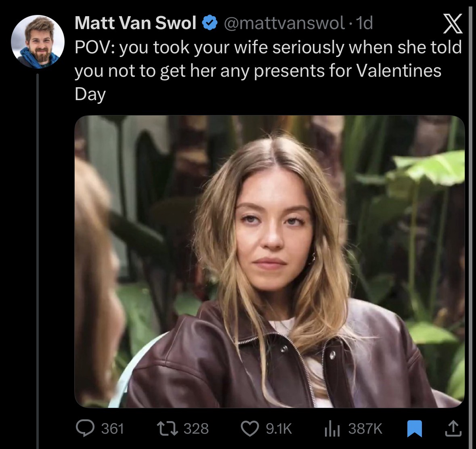Viewport: 476px width, 449px height.
Task: Open the attached photo of the woman
Action: click(x=269, y=261)
